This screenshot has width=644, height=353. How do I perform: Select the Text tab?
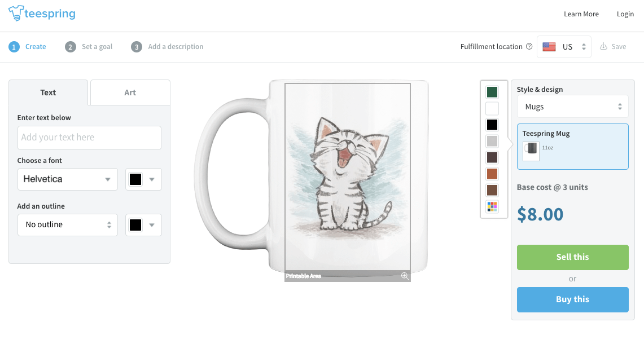pyautogui.click(x=48, y=92)
